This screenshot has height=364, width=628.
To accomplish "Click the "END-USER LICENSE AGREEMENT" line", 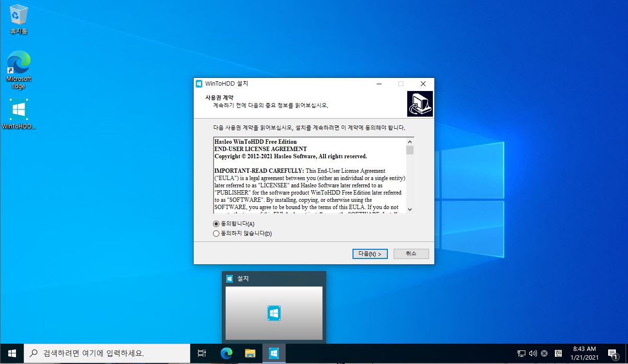I will [260, 149].
